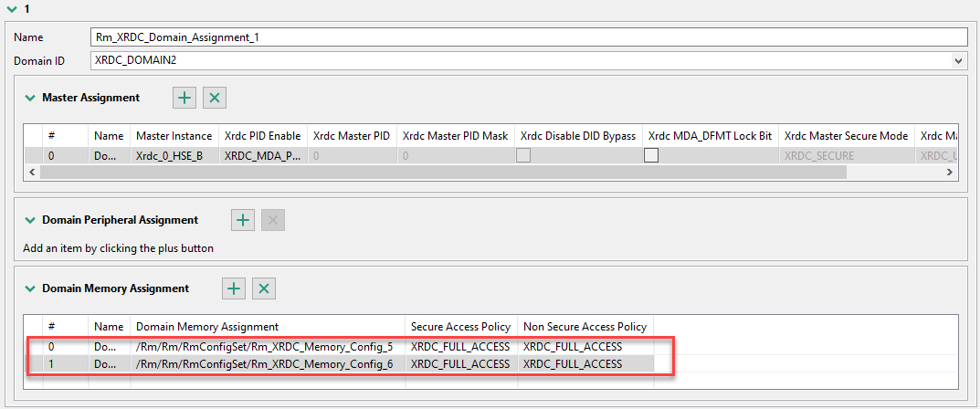Toggle Xrdc MDA_DFMT Lock Bit checkbox

[x=652, y=156]
